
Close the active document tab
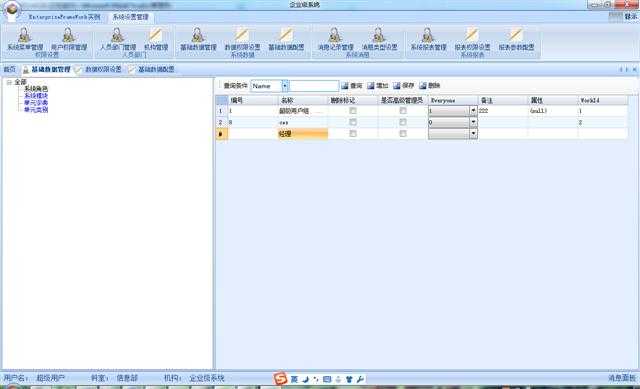(635, 70)
